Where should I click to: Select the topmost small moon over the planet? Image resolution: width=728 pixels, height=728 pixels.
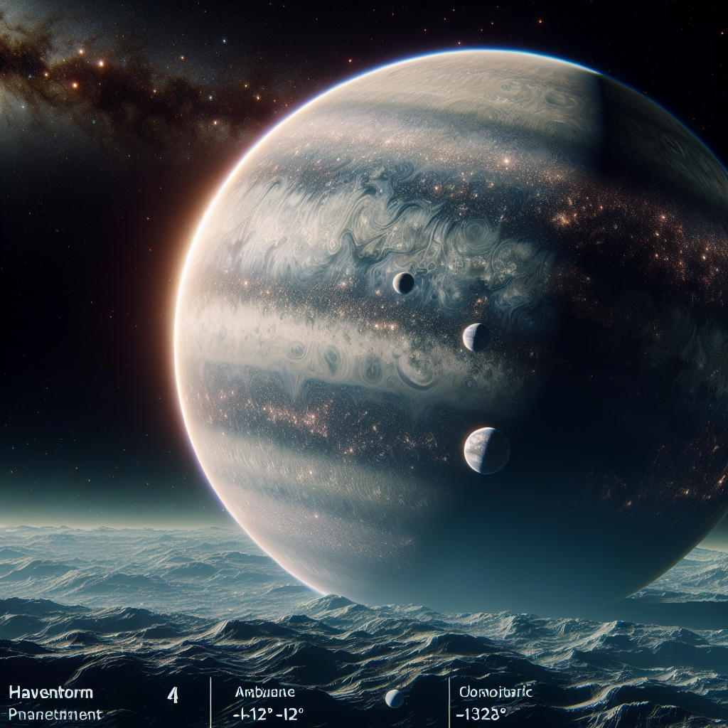pos(403,283)
